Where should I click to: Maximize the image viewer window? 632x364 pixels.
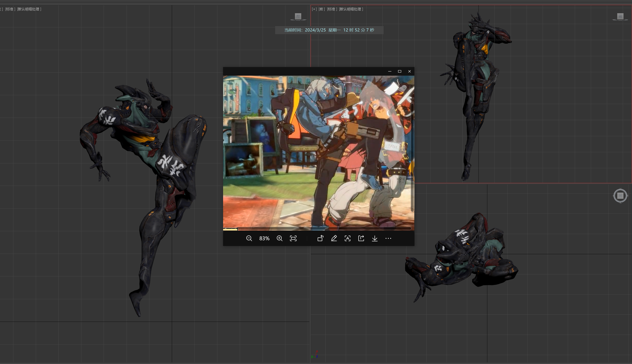click(x=400, y=71)
